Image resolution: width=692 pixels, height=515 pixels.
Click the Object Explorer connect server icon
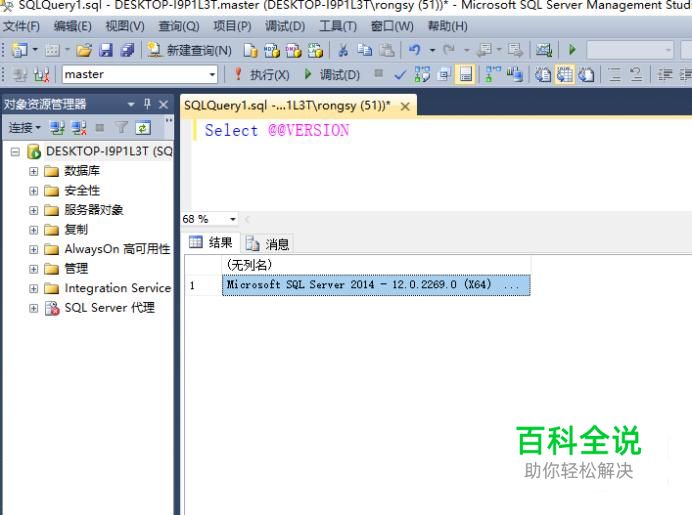pos(57,128)
